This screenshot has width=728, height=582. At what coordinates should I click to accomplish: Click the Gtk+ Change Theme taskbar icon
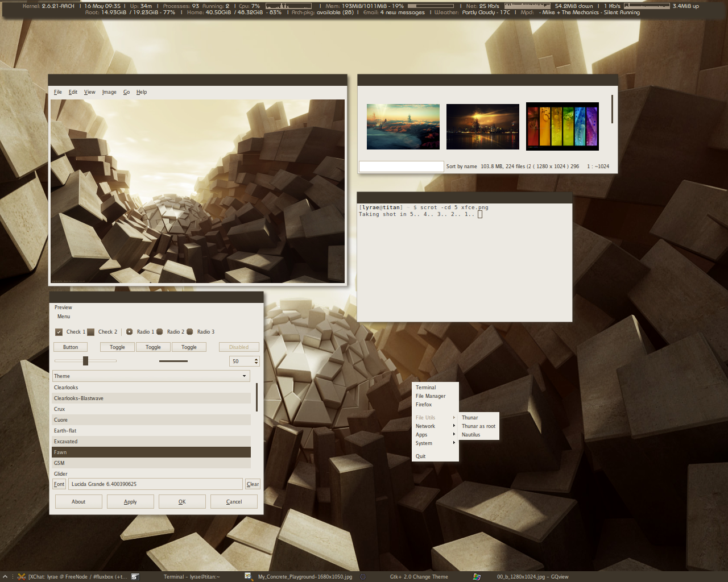363,576
